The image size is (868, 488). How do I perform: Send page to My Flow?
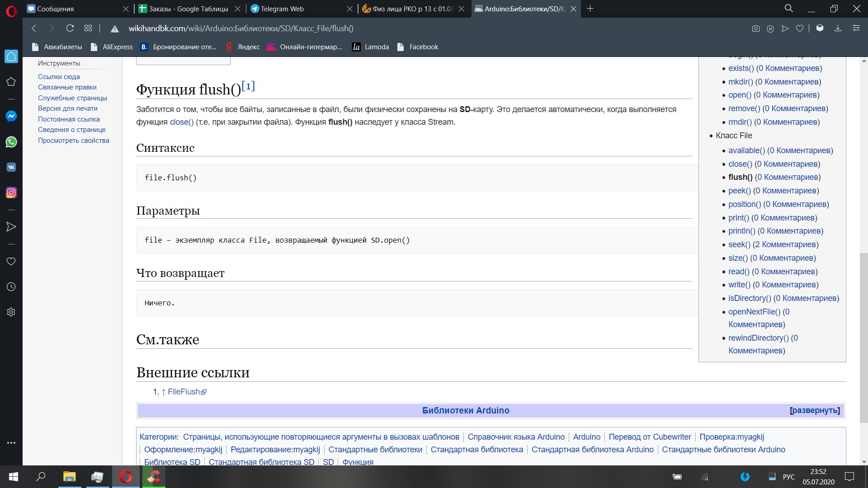point(785,28)
